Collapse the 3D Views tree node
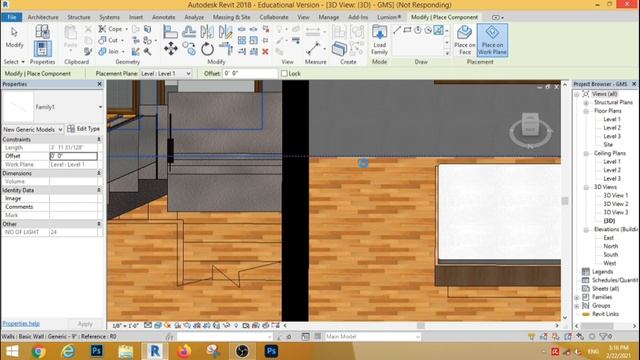The width and height of the screenshot is (640, 360). 586,187
